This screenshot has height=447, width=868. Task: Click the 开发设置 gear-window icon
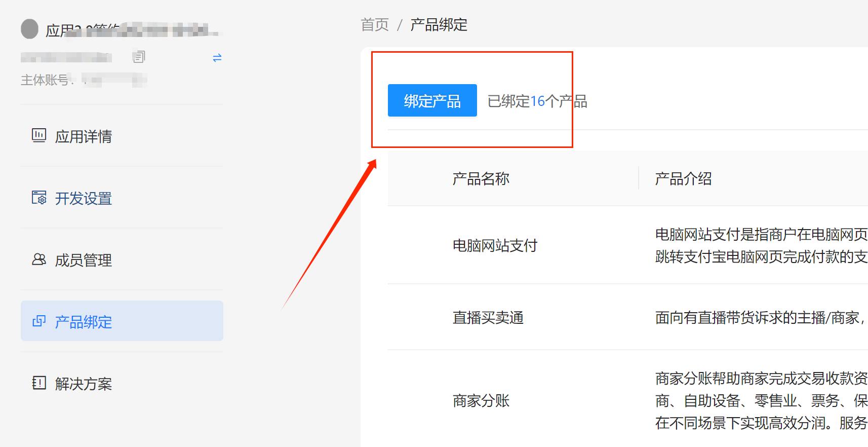pyautogui.click(x=39, y=197)
